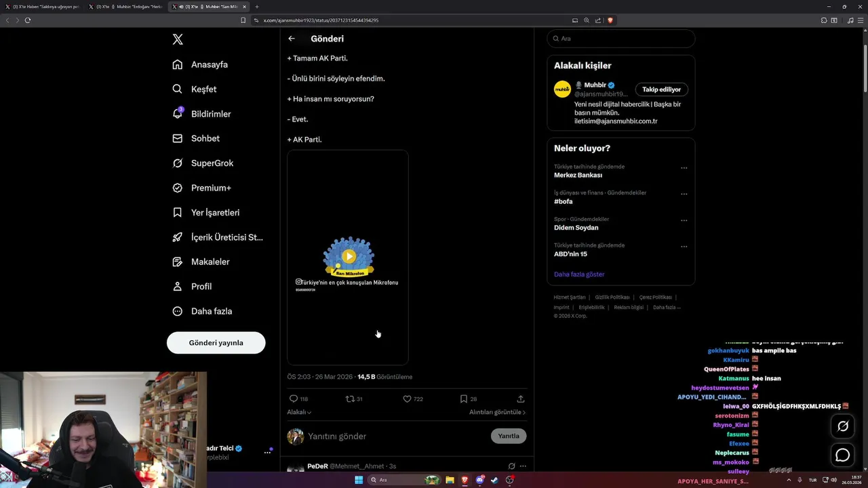This screenshot has height=488, width=868.
Task: Open PeDeR @Mehmet__Ahmet reply author
Action: (345, 466)
